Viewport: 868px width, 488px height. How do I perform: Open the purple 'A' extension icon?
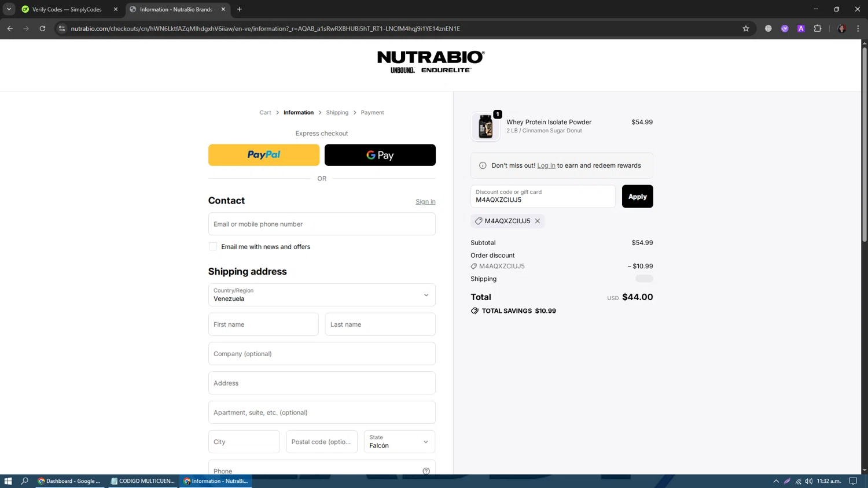(801, 28)
